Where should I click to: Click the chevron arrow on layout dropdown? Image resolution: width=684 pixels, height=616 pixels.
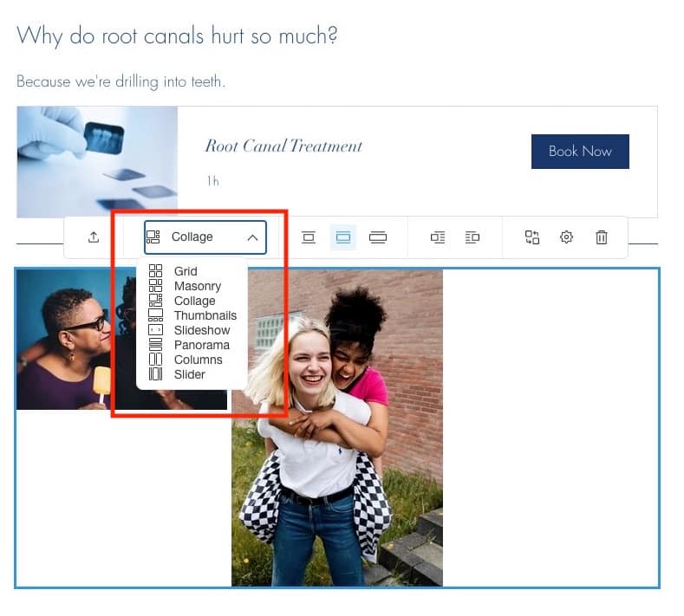(x=252, y=237)
